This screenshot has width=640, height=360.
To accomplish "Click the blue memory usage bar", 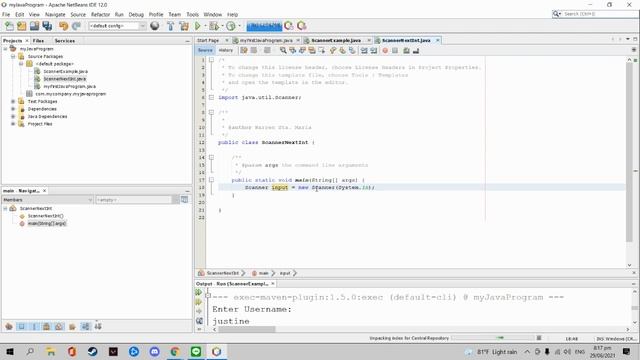I will tap(264, 26).
